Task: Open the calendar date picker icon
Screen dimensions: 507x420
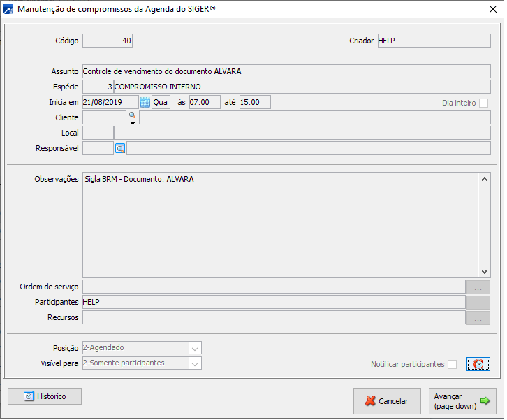Action: pos(145,103)
